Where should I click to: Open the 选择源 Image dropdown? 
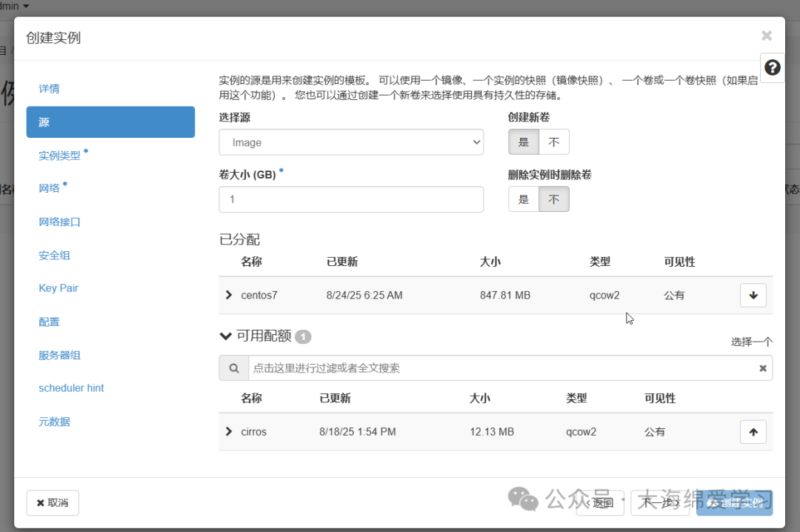point(350,142)
